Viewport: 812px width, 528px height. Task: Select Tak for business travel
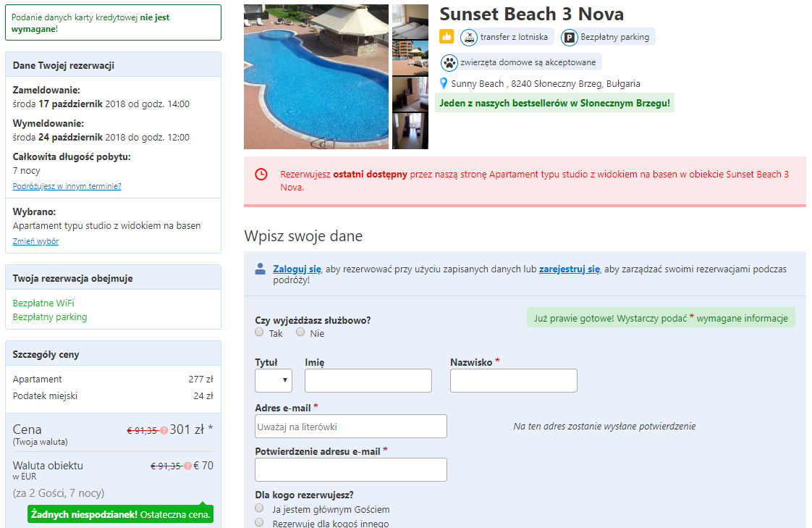click(259, 332)
